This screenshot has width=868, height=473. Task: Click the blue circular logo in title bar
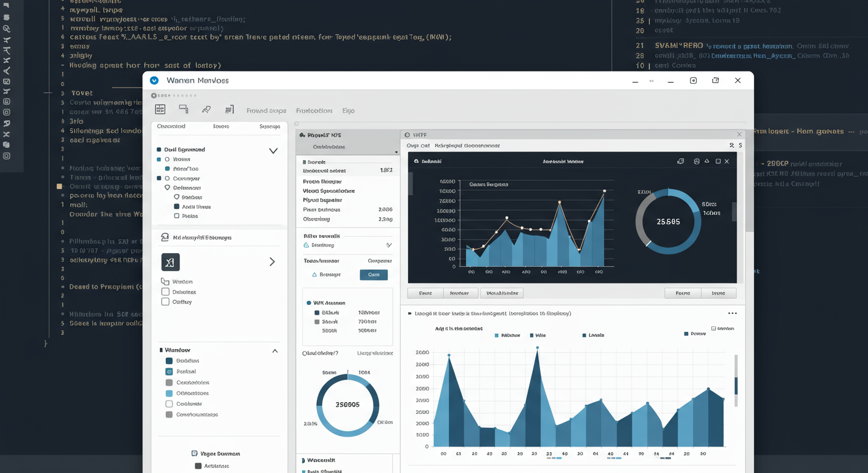click(x=155, y=81)
